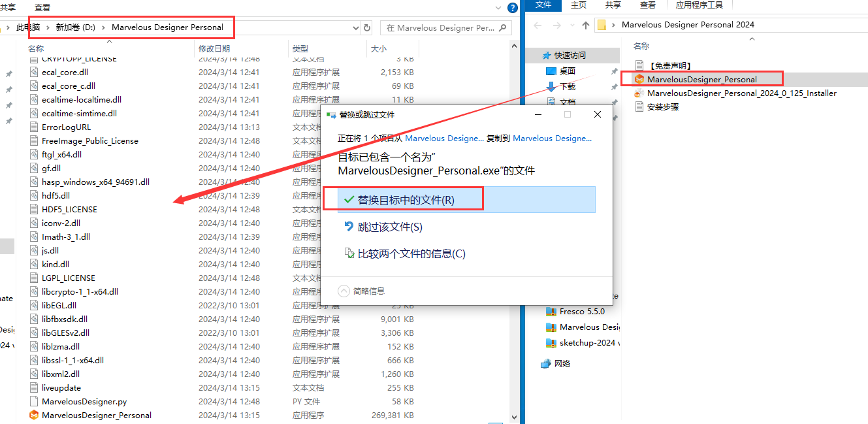This screenshot has width=868, height=424.
Task: Expand 简略信息 in the replace dialog
Action: (361, 291)
